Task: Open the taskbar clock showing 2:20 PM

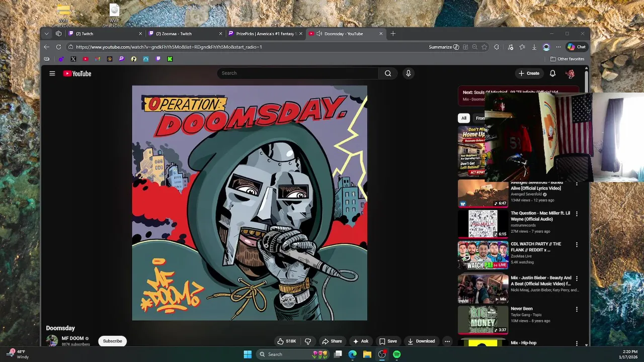Action: (629, 354)
